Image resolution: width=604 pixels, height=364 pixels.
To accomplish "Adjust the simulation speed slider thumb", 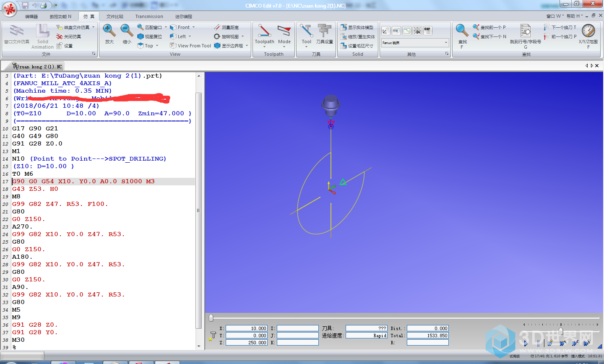I will tap(561, 331).
